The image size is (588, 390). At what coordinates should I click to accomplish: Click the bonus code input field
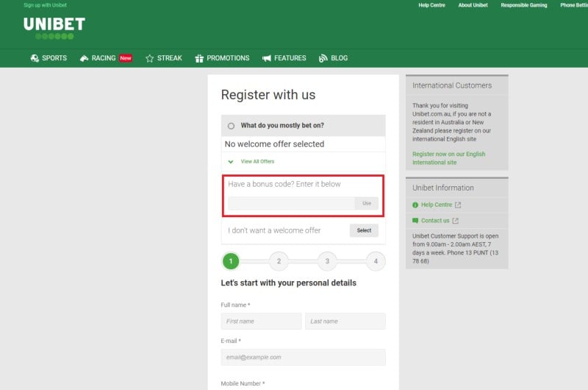click(x=291, y=203)
